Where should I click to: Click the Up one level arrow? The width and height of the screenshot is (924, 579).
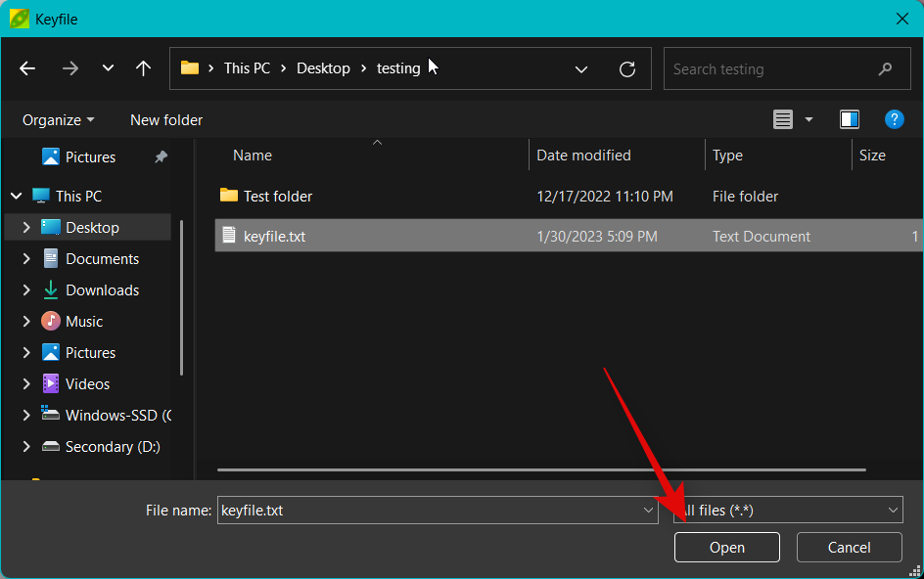tap(143, 68)
